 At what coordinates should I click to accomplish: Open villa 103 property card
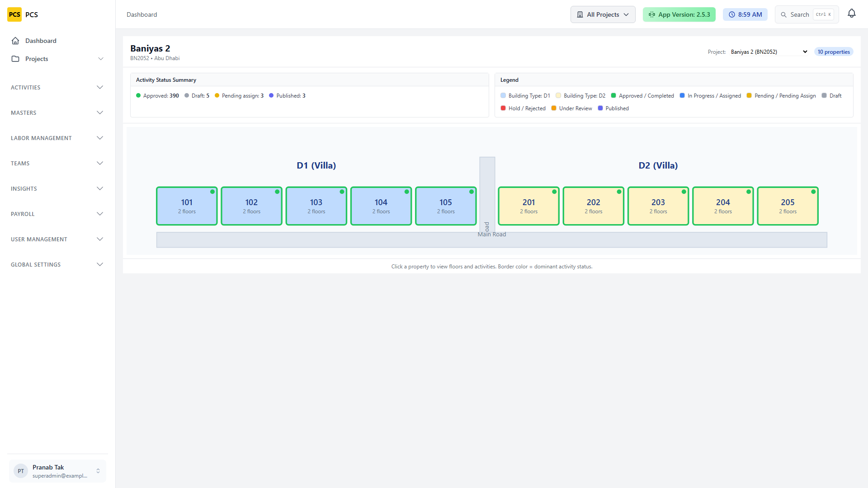[x=316, y=206]
